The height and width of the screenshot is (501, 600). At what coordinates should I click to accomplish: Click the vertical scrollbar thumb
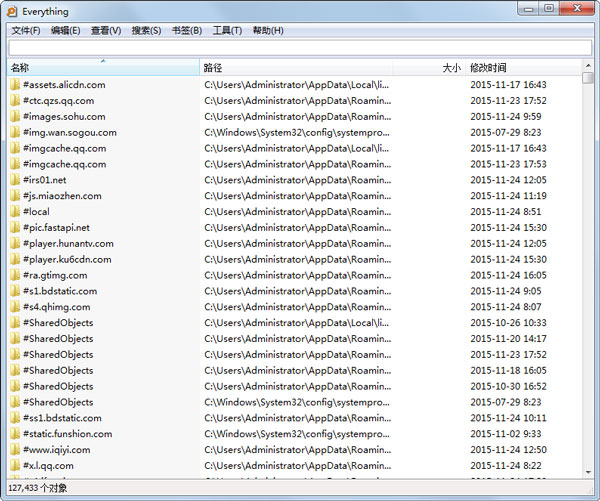click(x=588, y=78)
